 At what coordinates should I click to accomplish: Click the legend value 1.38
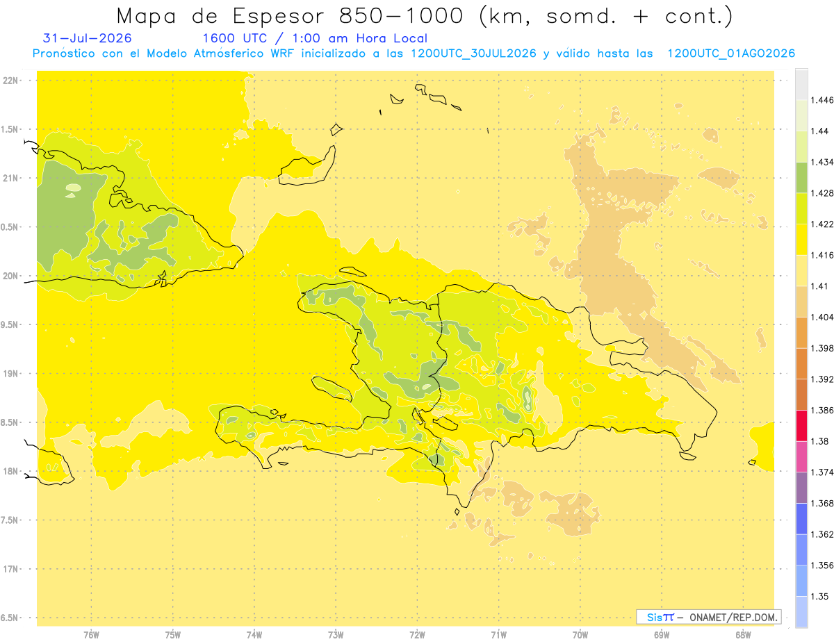(819, 441)
